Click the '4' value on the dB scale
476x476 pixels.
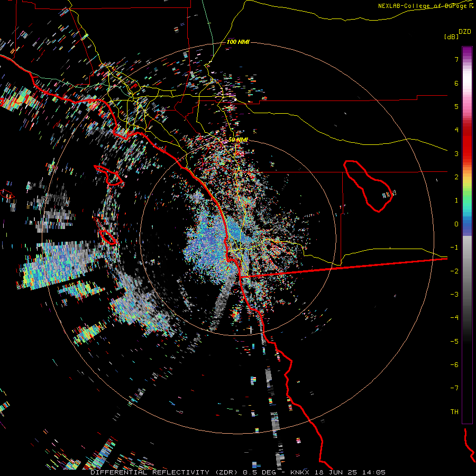coord(456,130)
